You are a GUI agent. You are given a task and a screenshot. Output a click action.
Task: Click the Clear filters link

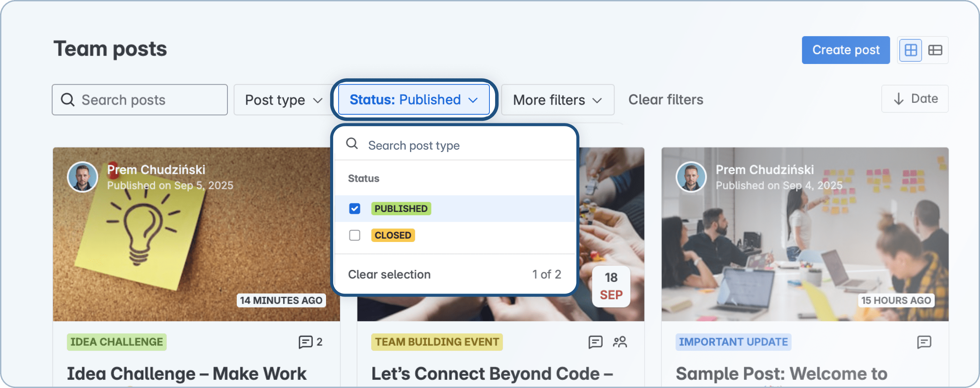click(666, 100)
